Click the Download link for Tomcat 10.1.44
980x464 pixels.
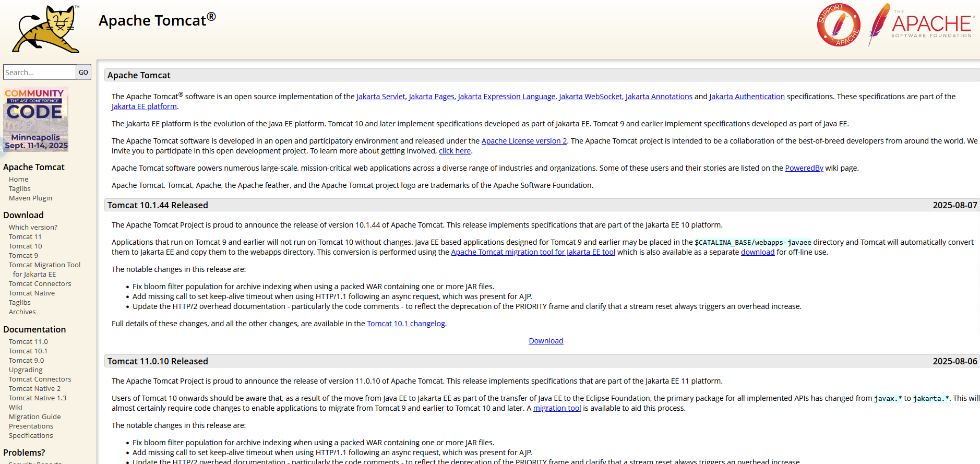coord(546,341)
